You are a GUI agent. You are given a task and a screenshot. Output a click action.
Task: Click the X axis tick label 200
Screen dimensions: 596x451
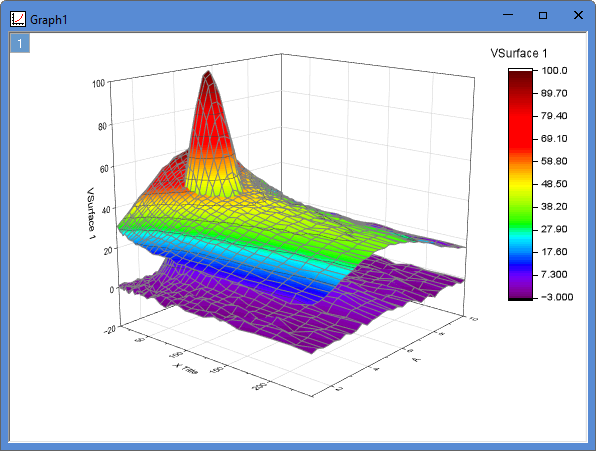[x=260, y=386]
